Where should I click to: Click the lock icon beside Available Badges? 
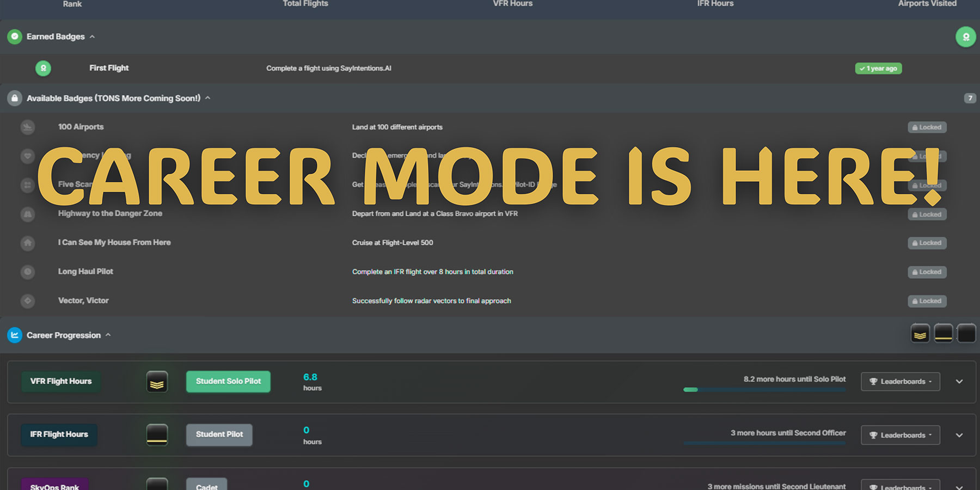click(15, 98)
